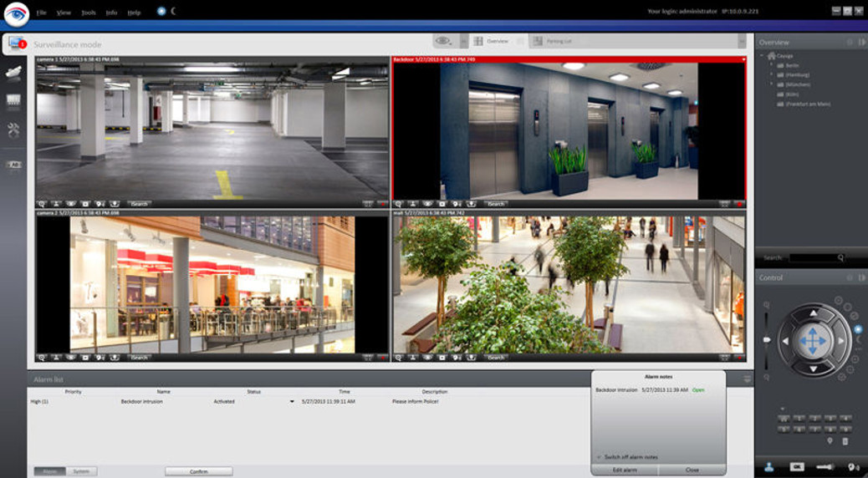Screen dimensions: 868x478
Task: Expand the Berlin tree node
Action: (x=771, y=64)
